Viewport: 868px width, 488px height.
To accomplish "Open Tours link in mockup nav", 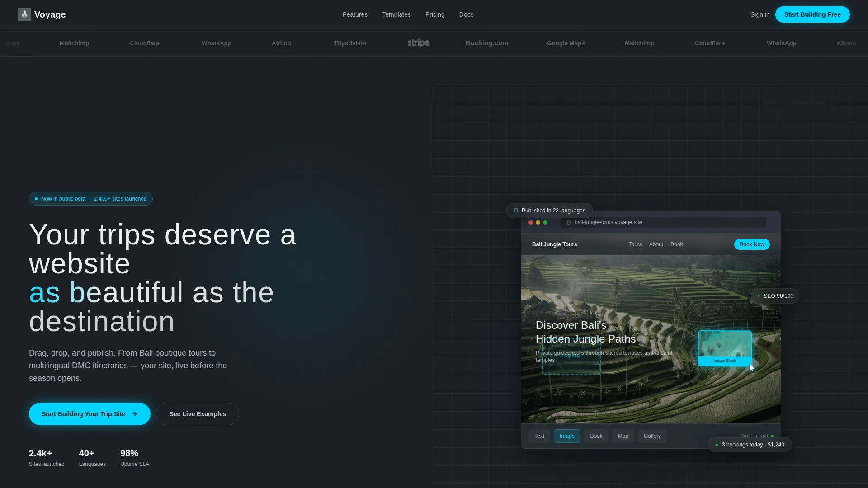I will point(635,244).
